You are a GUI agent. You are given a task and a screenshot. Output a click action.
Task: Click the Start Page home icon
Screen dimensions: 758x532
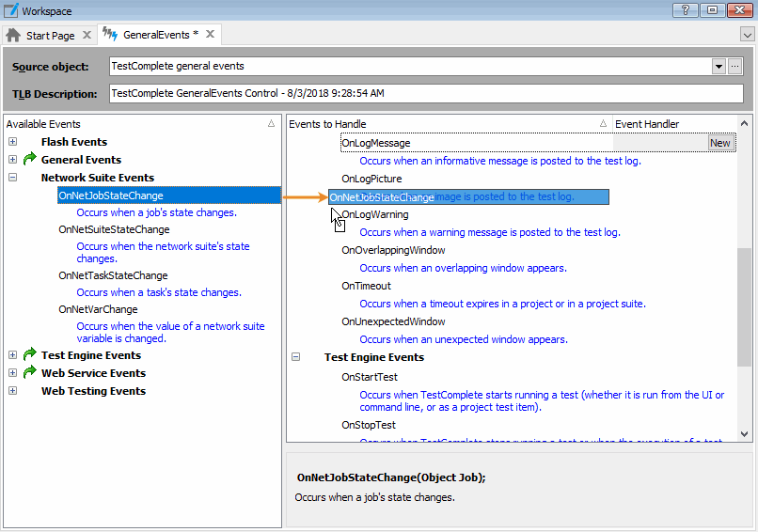point(13,35)
